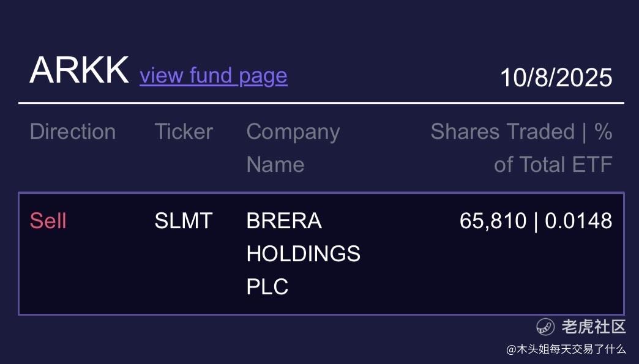The width and height of the screenshot is (639, 364).
Task: Click the 'of Total ETF' header text
Action: coord(553,164)
